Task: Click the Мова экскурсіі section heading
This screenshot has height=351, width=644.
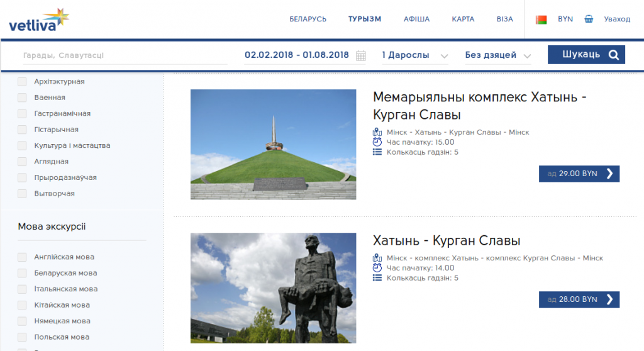Action: (x=52, y=226)
